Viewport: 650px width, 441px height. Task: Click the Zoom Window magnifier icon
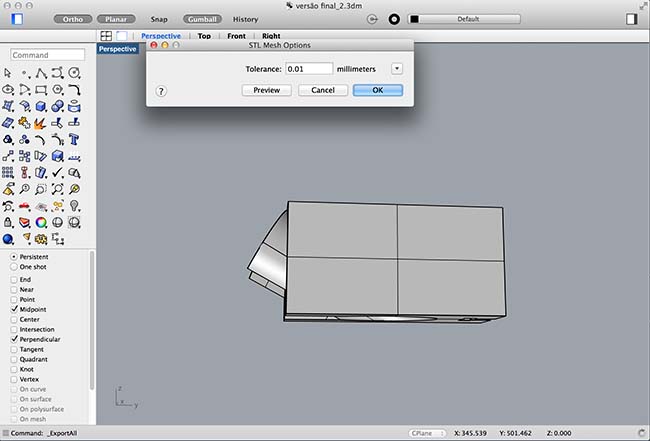tap(41, 189)
